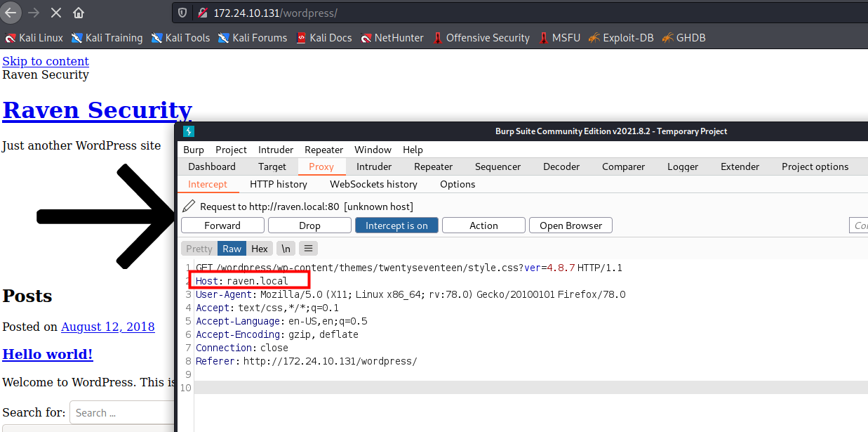Switch to the Intruder tool tab

[x=374, y=166]
